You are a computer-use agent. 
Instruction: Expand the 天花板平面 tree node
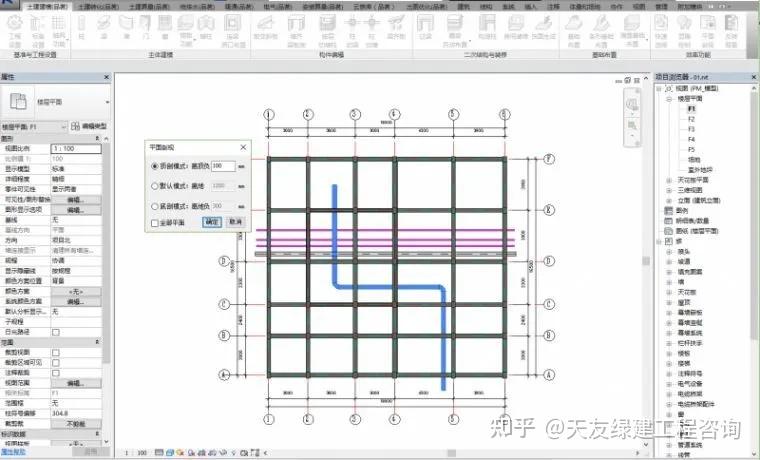(x=669, y=180)
